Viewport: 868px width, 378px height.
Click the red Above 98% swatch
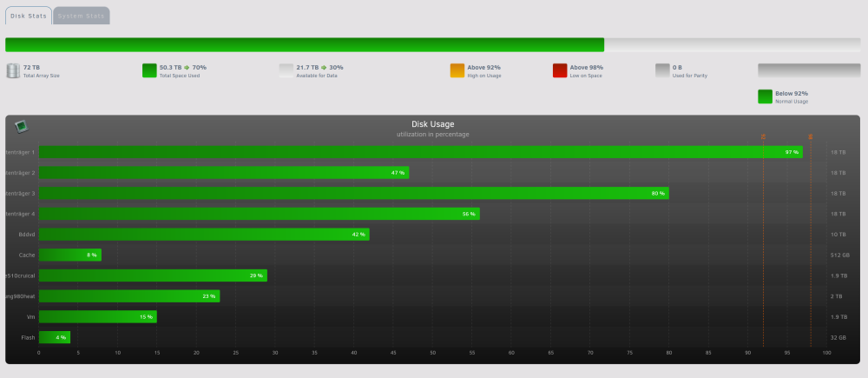[x=560, y=70]
